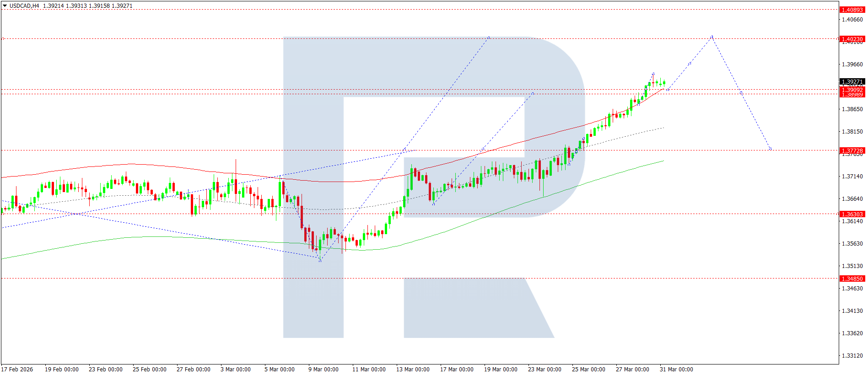Click forecast end anchor point at the 1.37728 line

(771, 149)
